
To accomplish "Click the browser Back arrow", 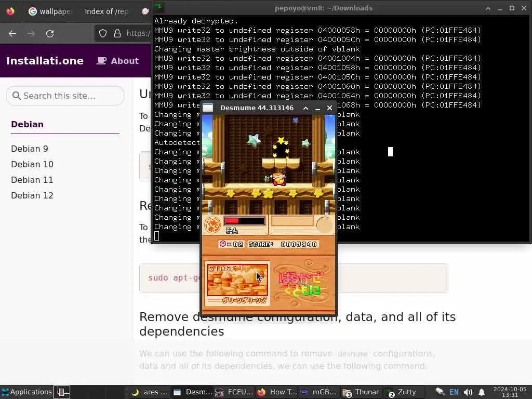I will [x=12, y=34].
